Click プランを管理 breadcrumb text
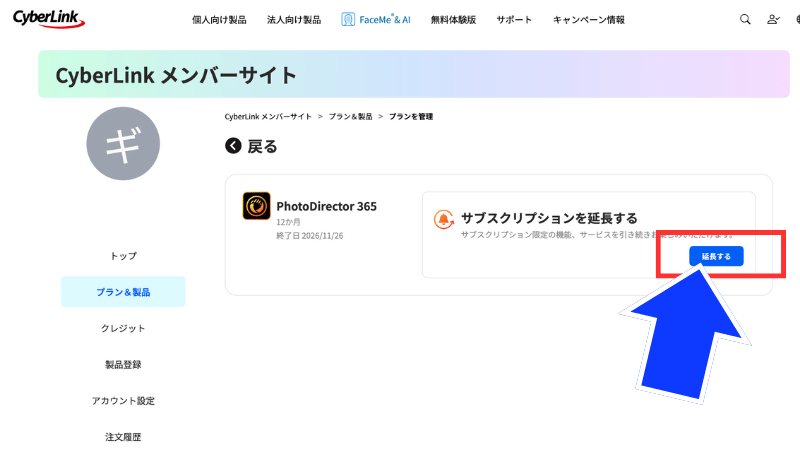Viewport: 800px width, 450px height. coord(411,116)
